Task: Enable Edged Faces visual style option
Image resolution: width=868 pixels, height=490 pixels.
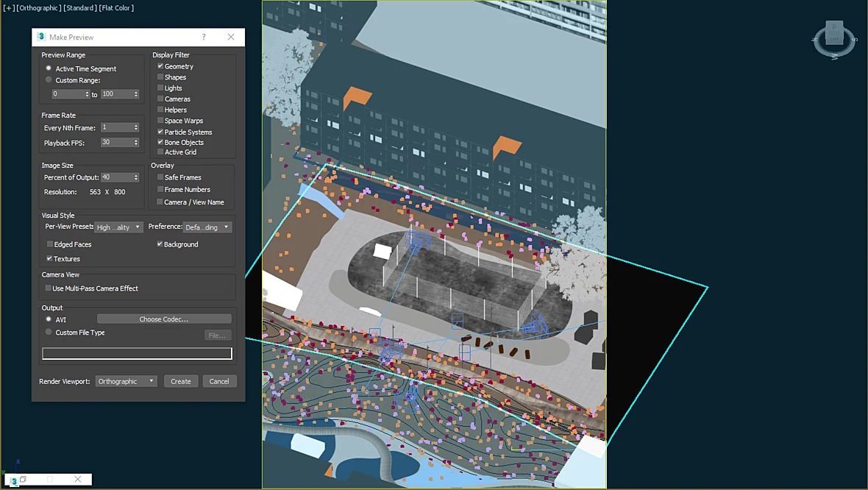Action: coord(50,244)
